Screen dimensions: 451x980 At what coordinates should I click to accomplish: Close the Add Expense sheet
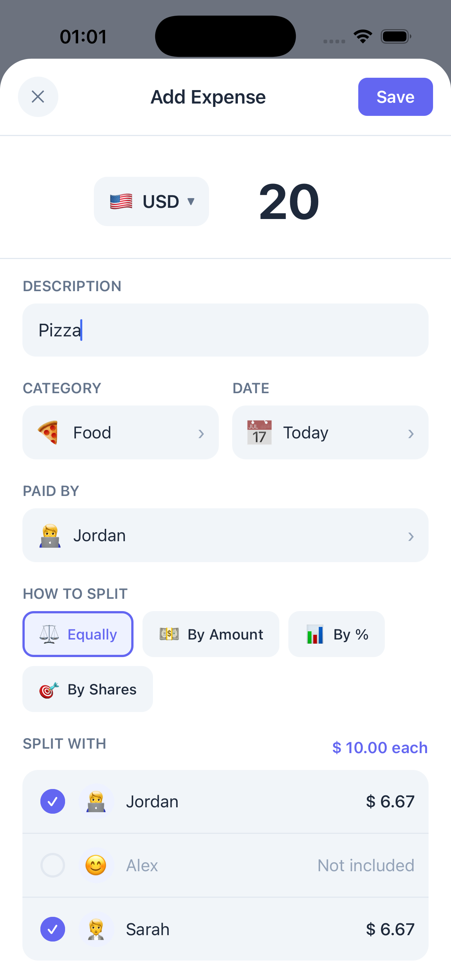[38, 97]
